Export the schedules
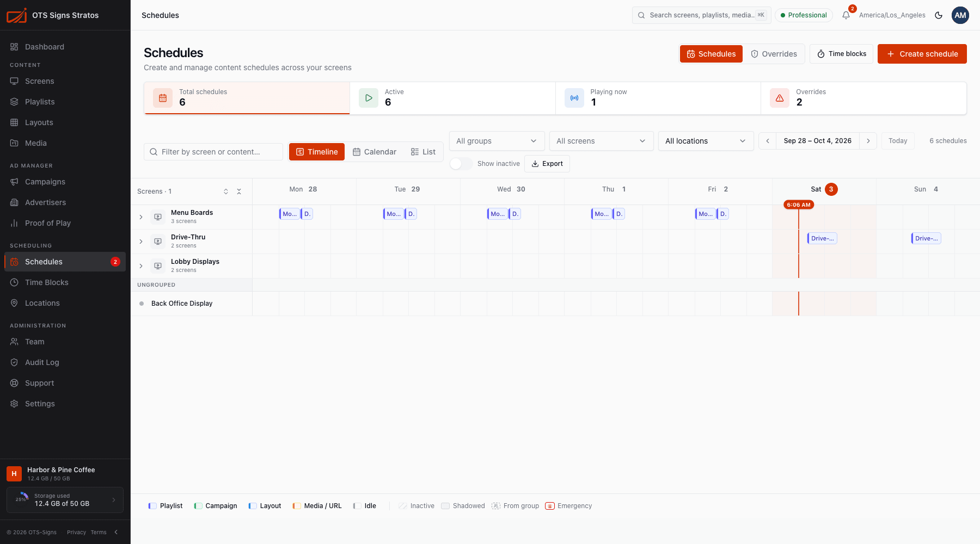This screenshot has width=980, height=544. coord(547,164)
